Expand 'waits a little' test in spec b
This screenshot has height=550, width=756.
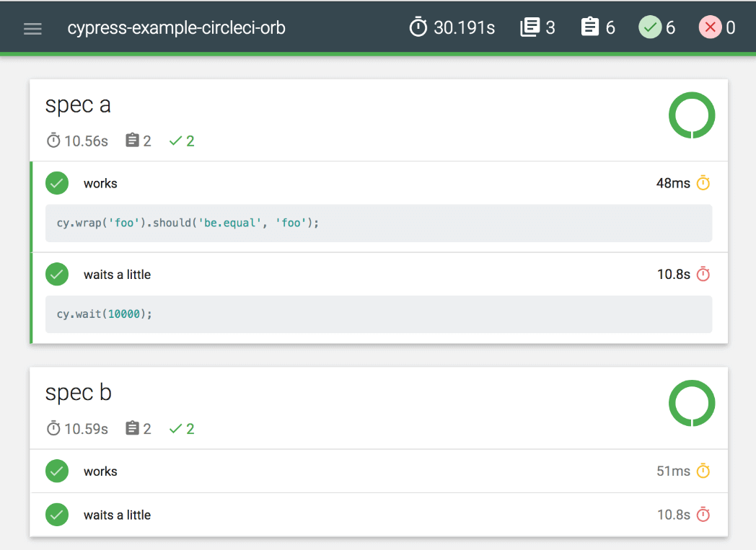117,515
